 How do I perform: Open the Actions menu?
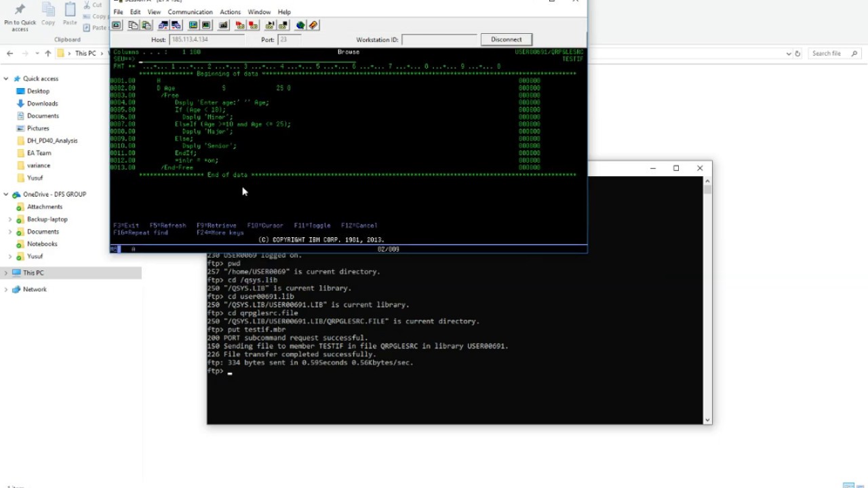(230, 12)
